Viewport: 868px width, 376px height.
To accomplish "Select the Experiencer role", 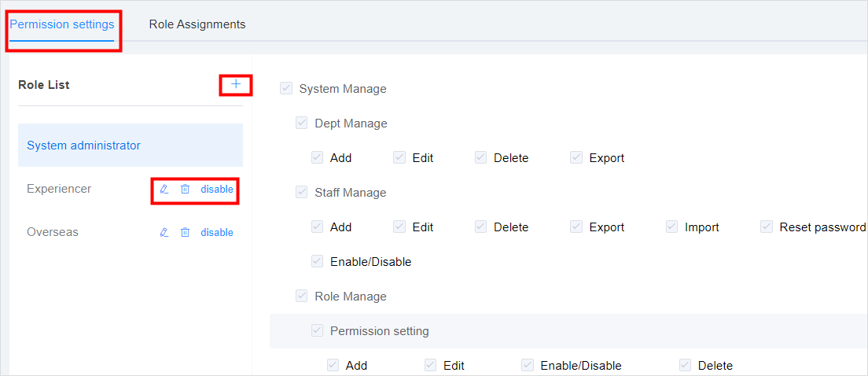I will [59, 189].
